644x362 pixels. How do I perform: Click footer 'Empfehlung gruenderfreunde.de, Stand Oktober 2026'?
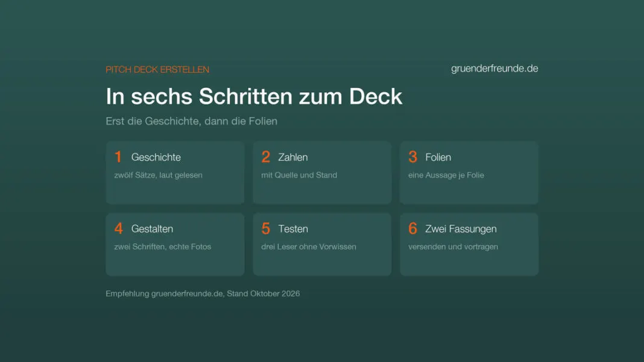[203, 293]
